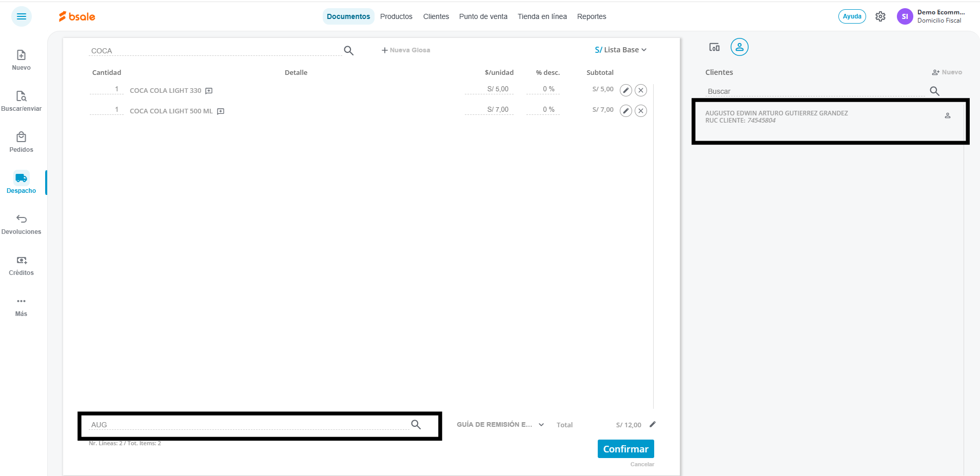Go to Pedidos in sidebar
The image size is (980, 476).
point(22,142)
